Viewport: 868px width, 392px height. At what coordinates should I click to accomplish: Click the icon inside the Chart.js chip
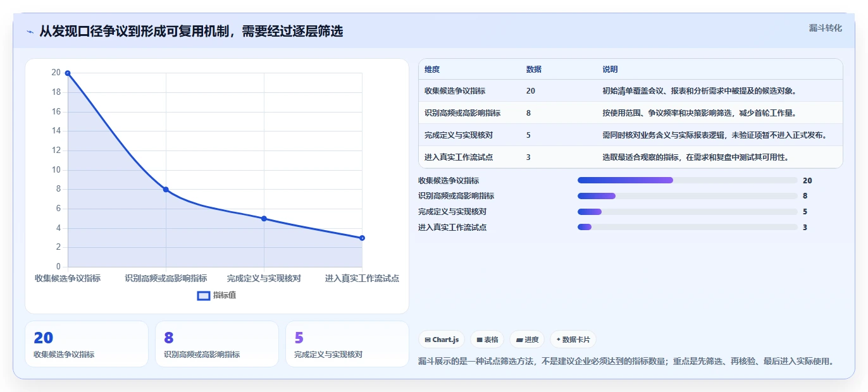coord(428,340)
